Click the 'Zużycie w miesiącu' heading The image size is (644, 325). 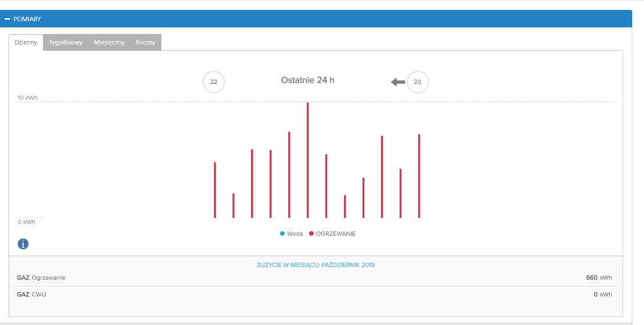(x=316, y=264)
